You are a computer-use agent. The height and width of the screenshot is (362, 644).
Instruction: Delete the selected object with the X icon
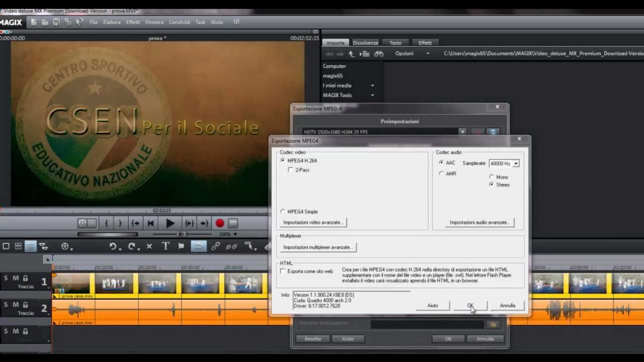point(149,246)
